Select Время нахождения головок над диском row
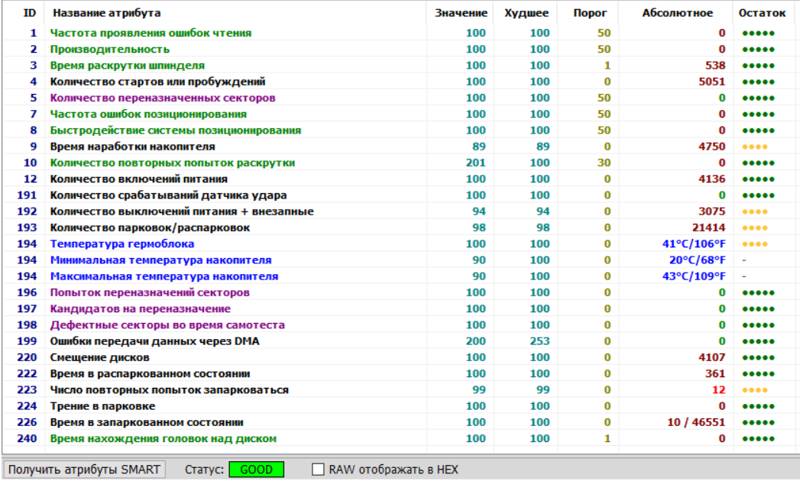The image size is (800, 481). tap(400, 439)
